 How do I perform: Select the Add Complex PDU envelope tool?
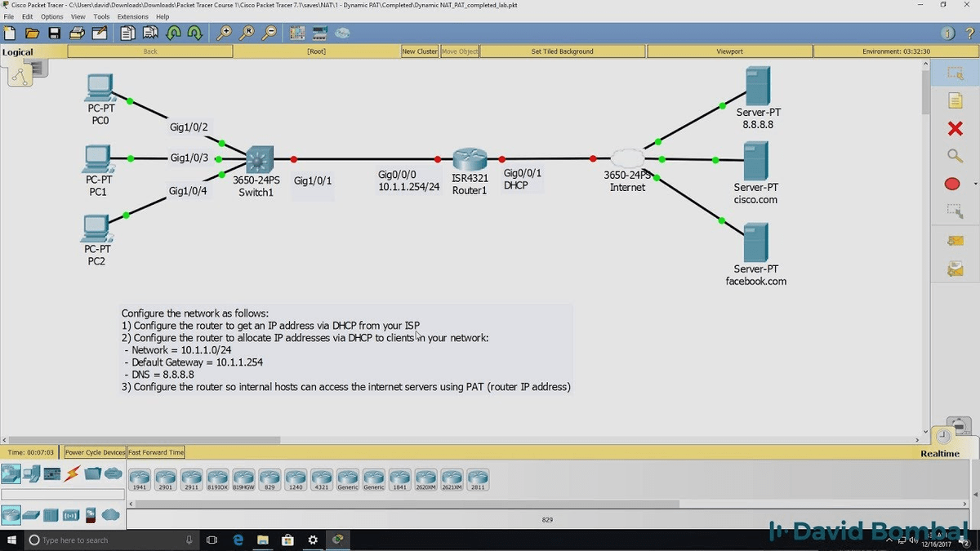pyautogui.click(x=955, y=268)
